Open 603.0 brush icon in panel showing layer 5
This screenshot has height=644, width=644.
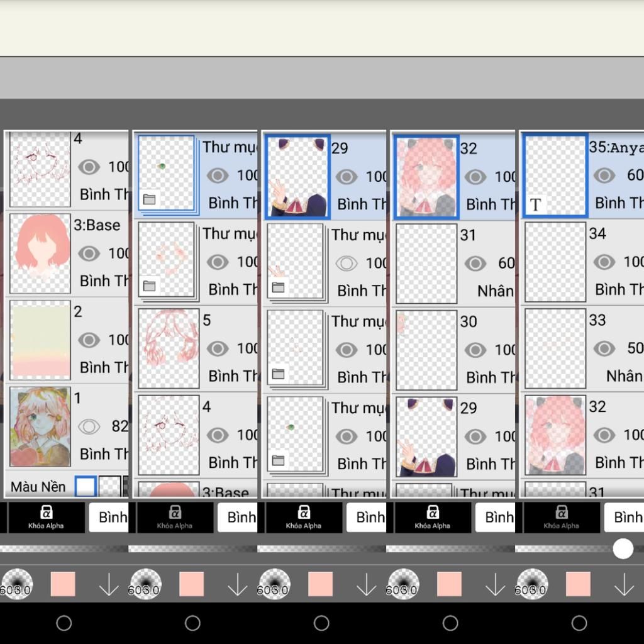[145, 584]
